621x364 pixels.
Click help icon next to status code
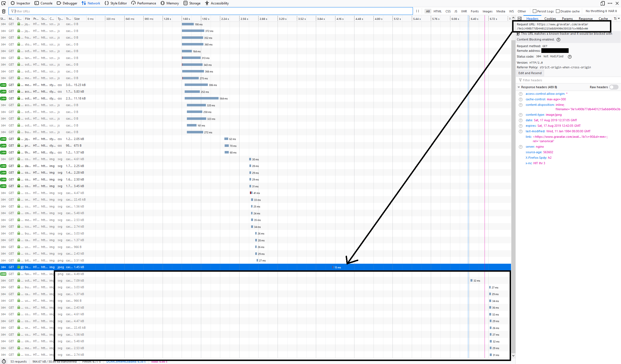point(570,57)
